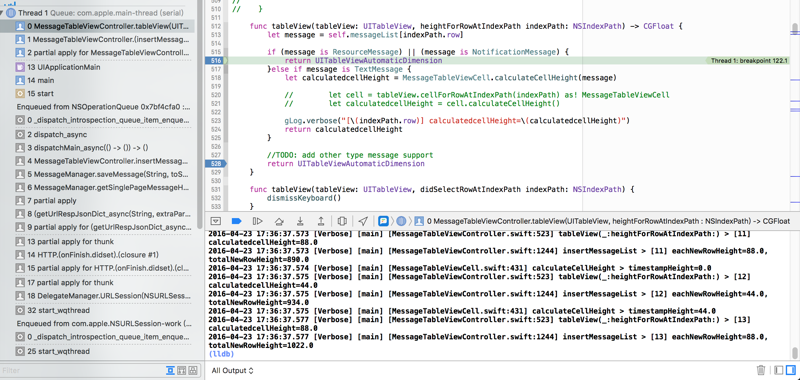800x380 pixels.
Task: Select frame 1 MessageTableViewController.(insertMessag...
Action: (x=97, y=39)
